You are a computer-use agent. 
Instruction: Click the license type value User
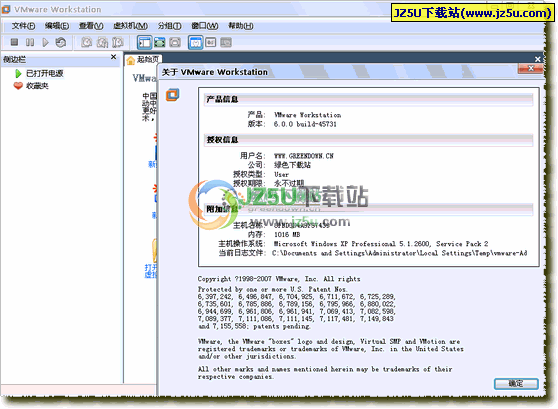click(x=281, y=174)
